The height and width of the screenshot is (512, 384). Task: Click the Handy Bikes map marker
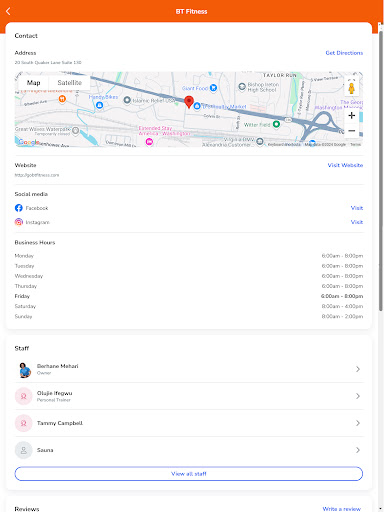tap(99, 105)
